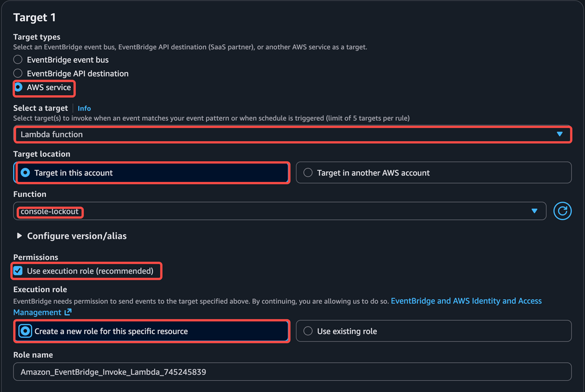This screenshot has height=392, width=585.
Task: Click the Target 1 section heading
Action: click(35, 18)
